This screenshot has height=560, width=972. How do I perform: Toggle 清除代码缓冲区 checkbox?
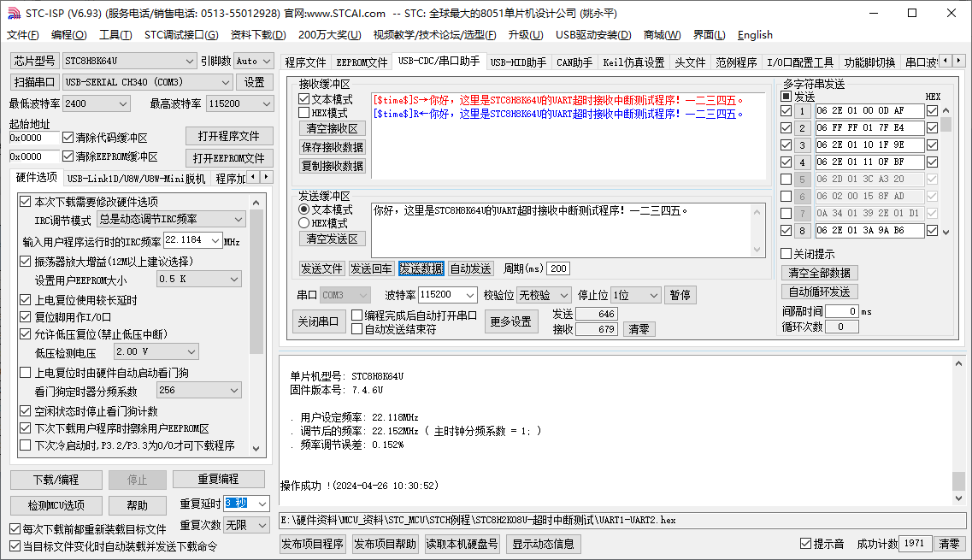tap(68, 137)
